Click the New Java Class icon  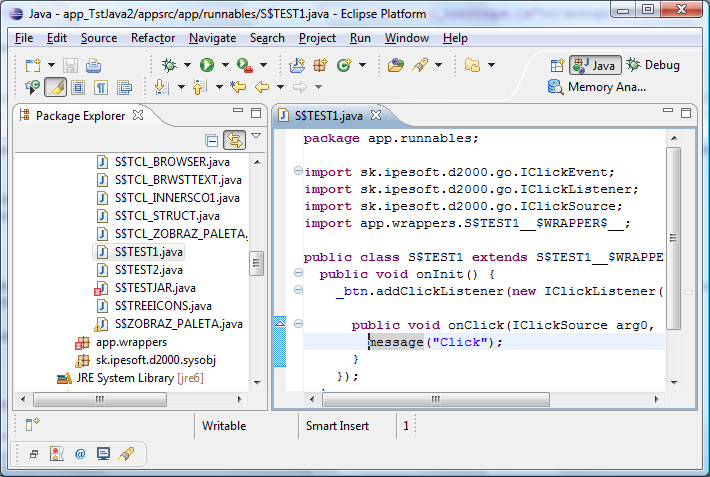(344, 65)
